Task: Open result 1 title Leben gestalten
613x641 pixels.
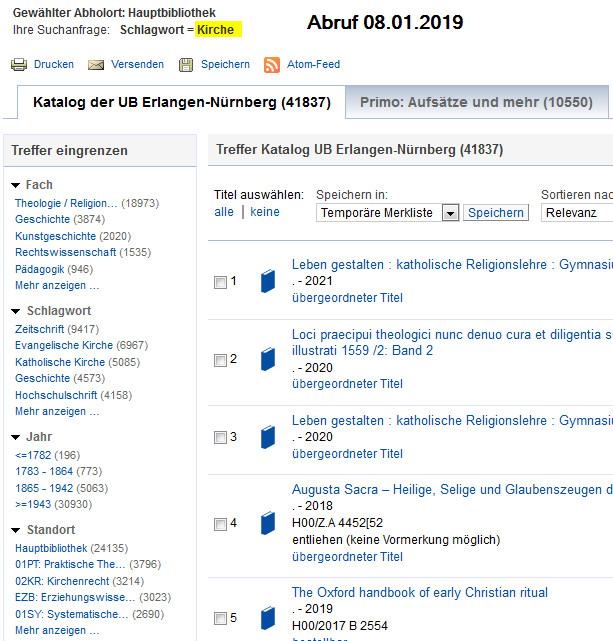Action: pos(452,264)
